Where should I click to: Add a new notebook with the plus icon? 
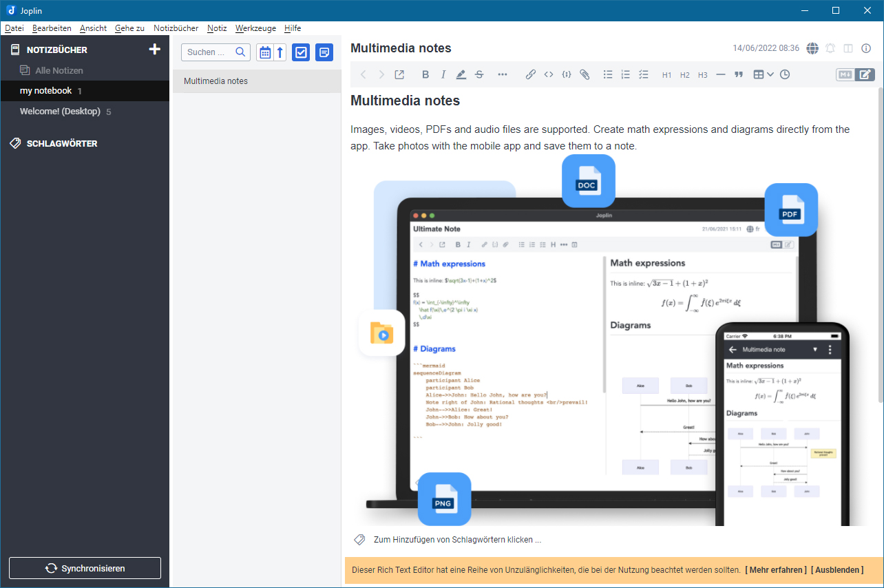coord(155,50)
